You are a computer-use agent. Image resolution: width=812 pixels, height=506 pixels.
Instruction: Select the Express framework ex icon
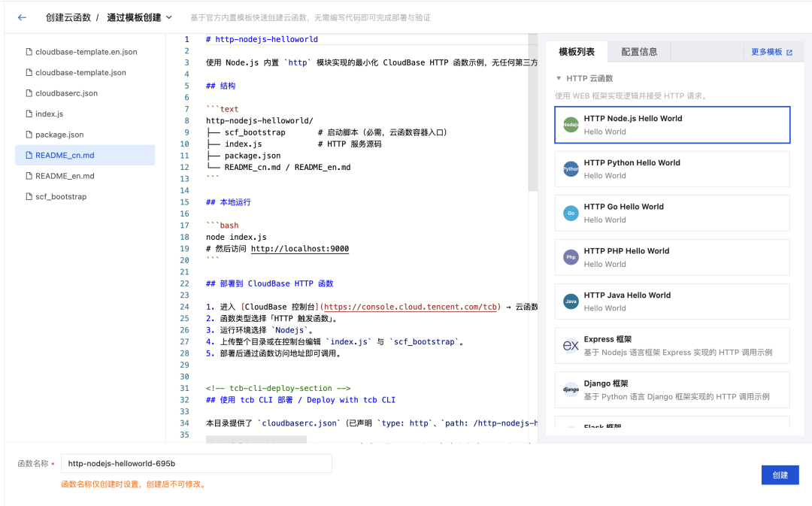(x=571, y=345)
